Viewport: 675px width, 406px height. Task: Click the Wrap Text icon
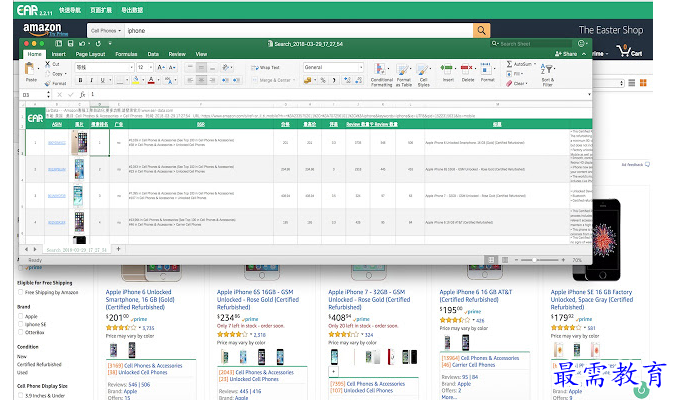(x=255, y=68)
